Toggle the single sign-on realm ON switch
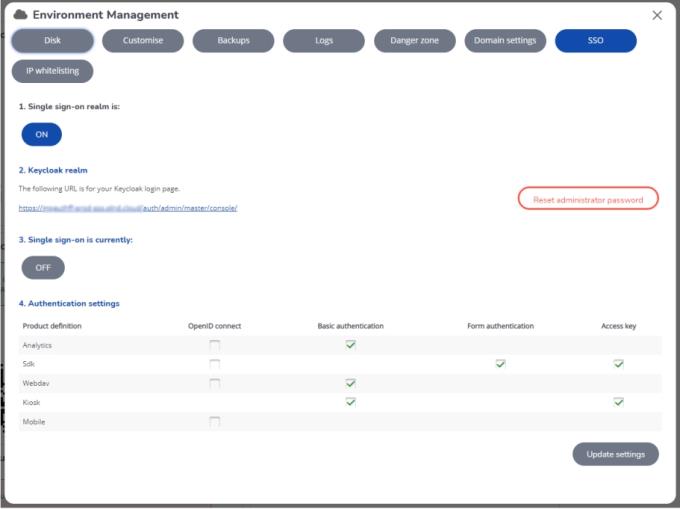 click(42, 135)
